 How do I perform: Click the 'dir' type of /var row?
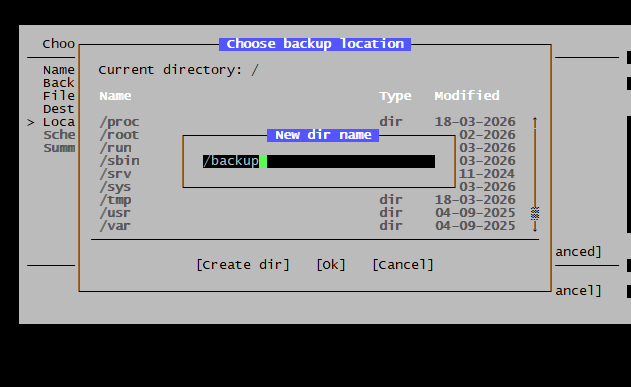tap(391, 226)
